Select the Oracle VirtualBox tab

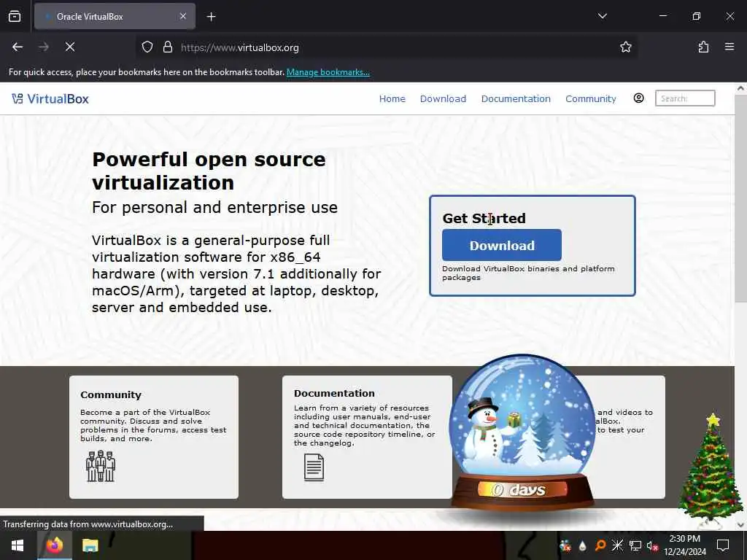pyautogui.click(x=115, y=17)
